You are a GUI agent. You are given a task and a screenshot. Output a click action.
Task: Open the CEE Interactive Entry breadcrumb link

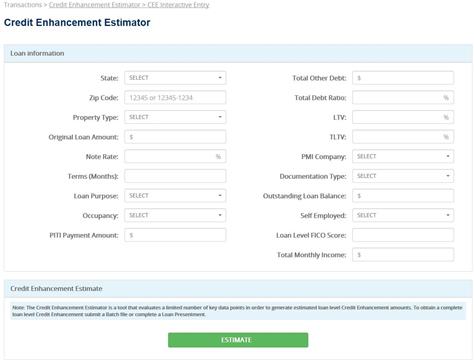[178, 5]
